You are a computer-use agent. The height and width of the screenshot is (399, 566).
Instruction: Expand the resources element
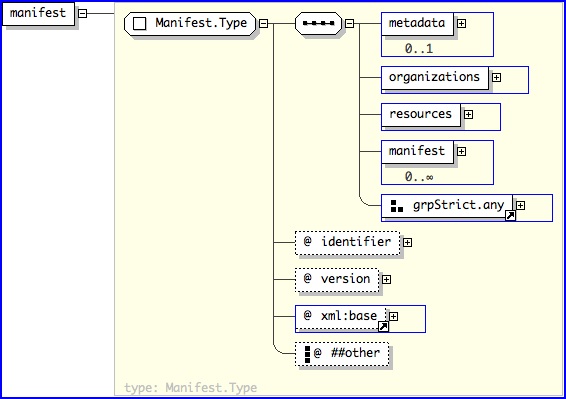[469, 114]
